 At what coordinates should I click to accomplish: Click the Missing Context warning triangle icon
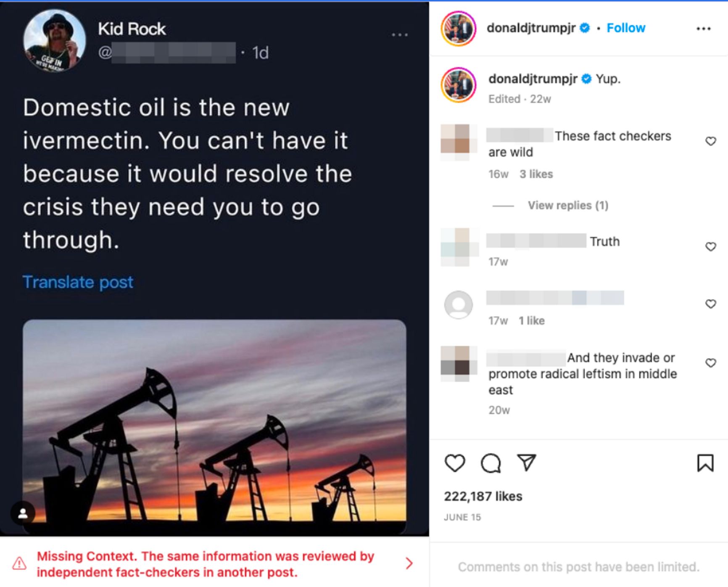click(19, 563)
